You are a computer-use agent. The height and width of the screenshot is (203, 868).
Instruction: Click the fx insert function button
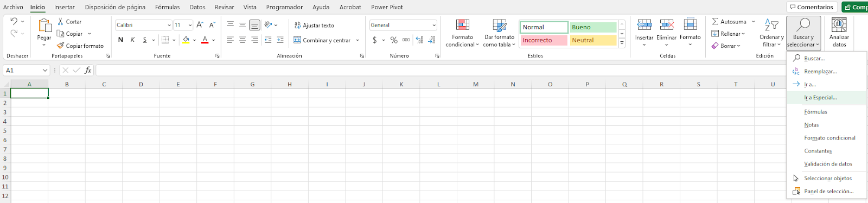[x=88, y=70]
